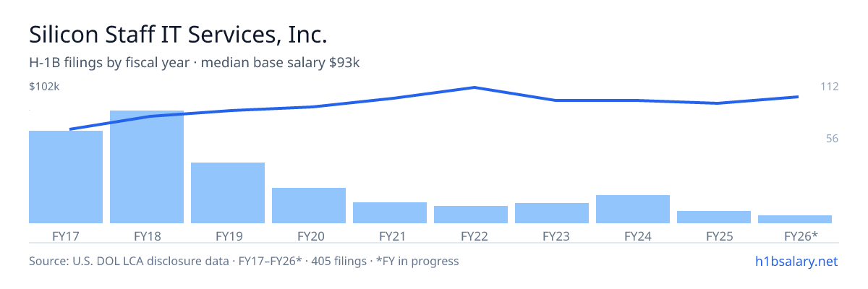Click the salary line peak above FY22

(474, 87)
